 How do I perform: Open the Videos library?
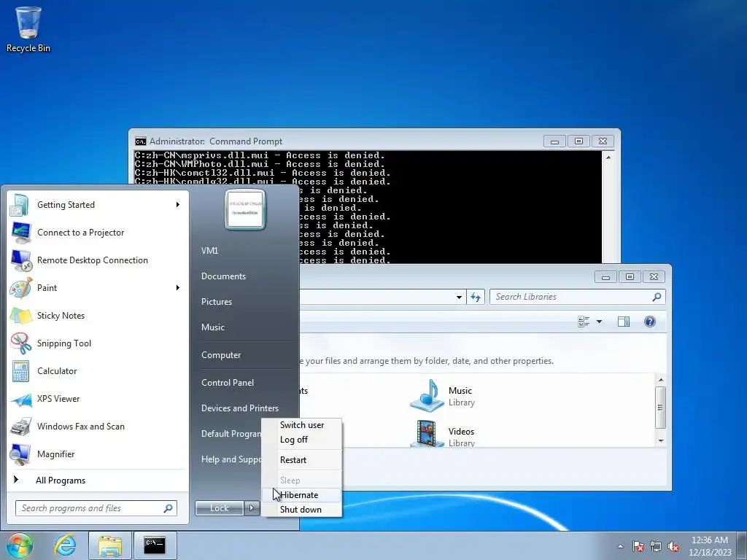point(443,433)
